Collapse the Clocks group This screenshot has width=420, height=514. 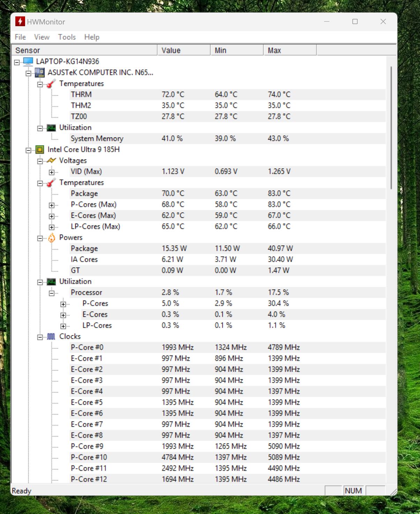[40, 337]
